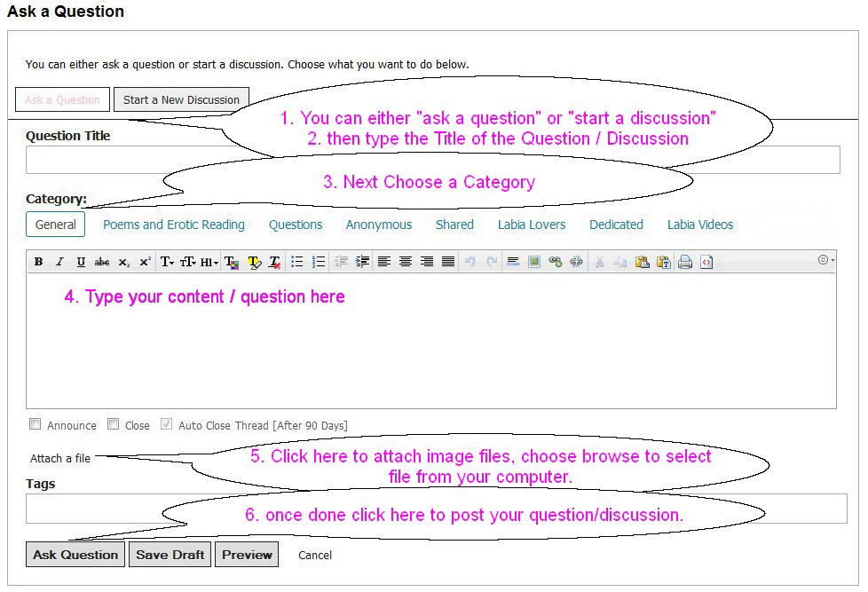The width and height of the screenshot is (868, 592).
Task: Tick the Close thread checkbox
Action: pos(114,424)
